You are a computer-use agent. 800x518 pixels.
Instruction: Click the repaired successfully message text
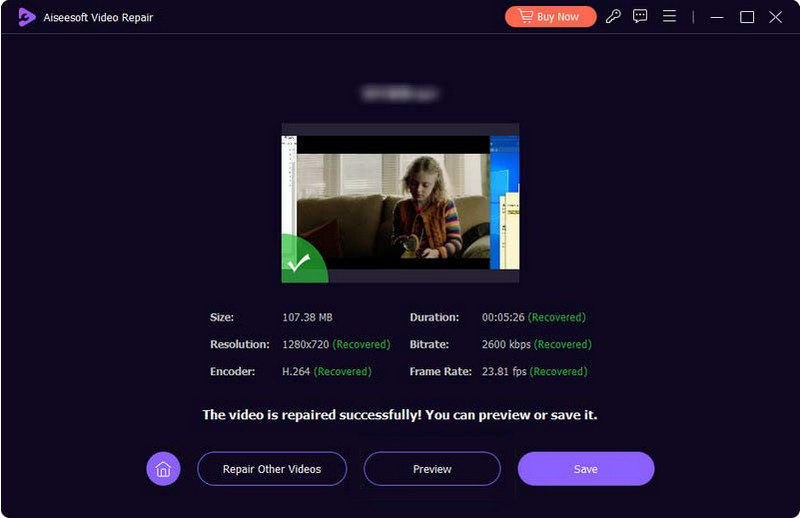tap(400, 414)
